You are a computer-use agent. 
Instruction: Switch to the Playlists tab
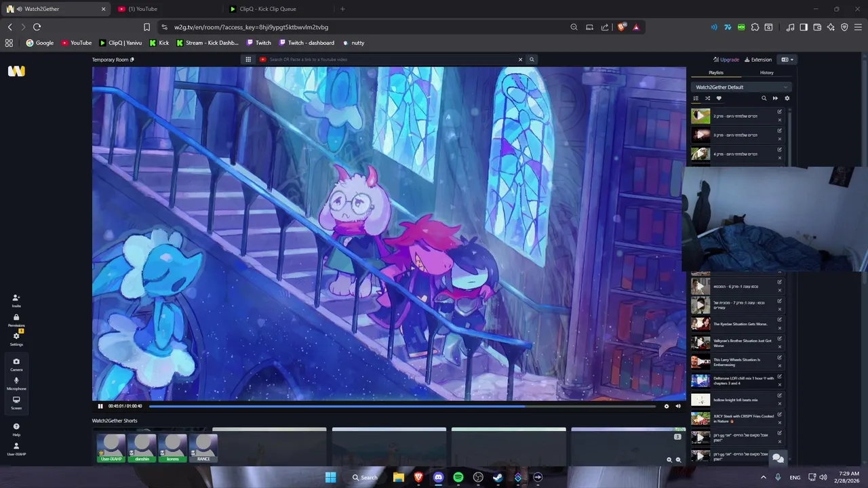pos(716,73)
